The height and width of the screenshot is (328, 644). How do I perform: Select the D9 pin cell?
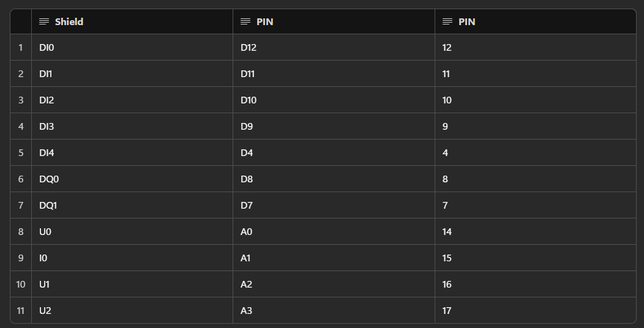pyautogui.click(x=247, y=127)
